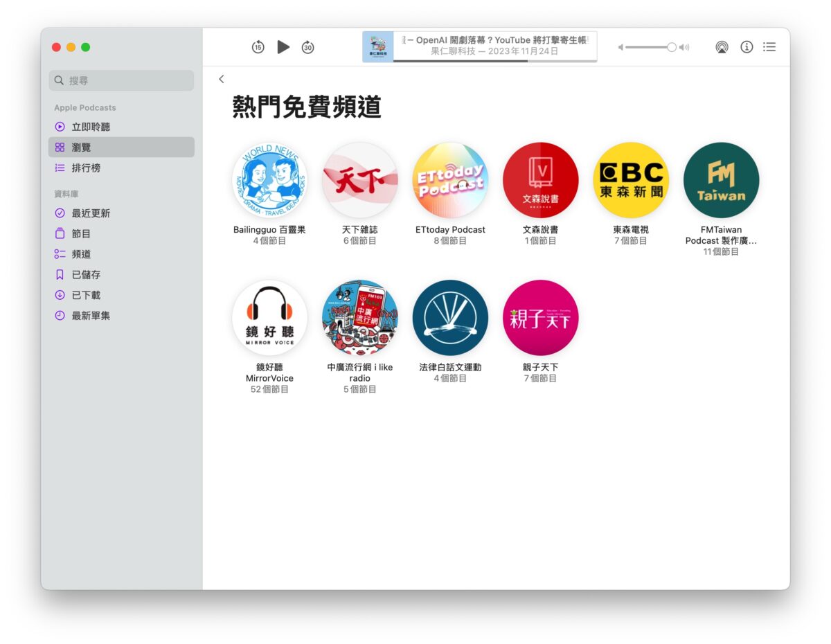The width and height of the screenshot is (831, 644).
Task: Click 鏡好聽 MirrorVoice title text
Action: click(x=269, y=373)
